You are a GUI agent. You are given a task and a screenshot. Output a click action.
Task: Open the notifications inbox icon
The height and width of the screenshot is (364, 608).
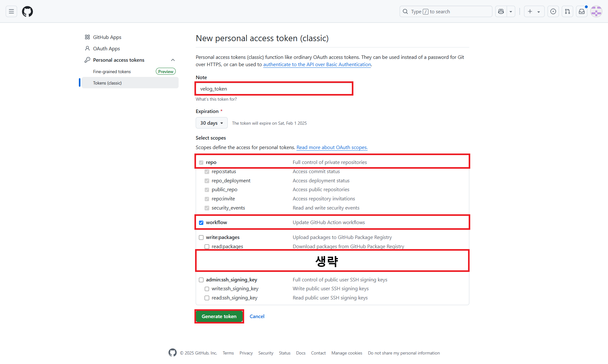coord(582,12)
